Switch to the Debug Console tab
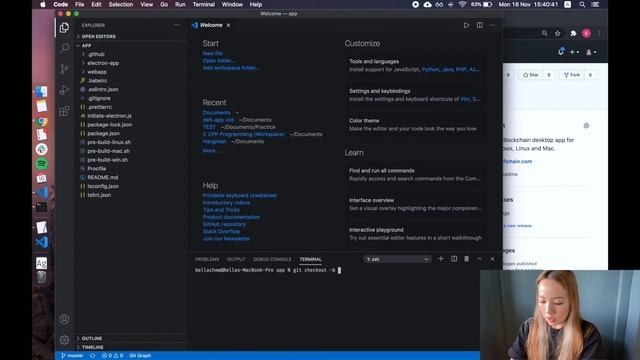 coord(272,259)
